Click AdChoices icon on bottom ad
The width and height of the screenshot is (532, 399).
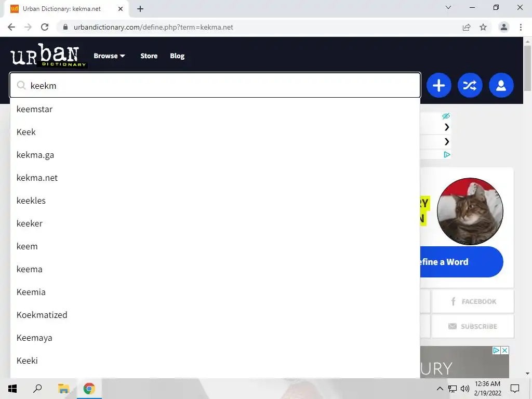pyautogui.click(x=496, y=350)
